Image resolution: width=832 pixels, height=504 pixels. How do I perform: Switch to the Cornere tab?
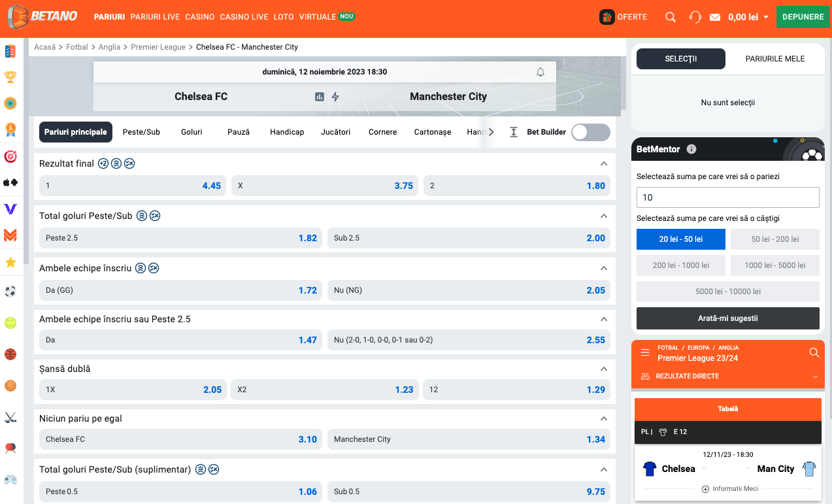[383, 132]
